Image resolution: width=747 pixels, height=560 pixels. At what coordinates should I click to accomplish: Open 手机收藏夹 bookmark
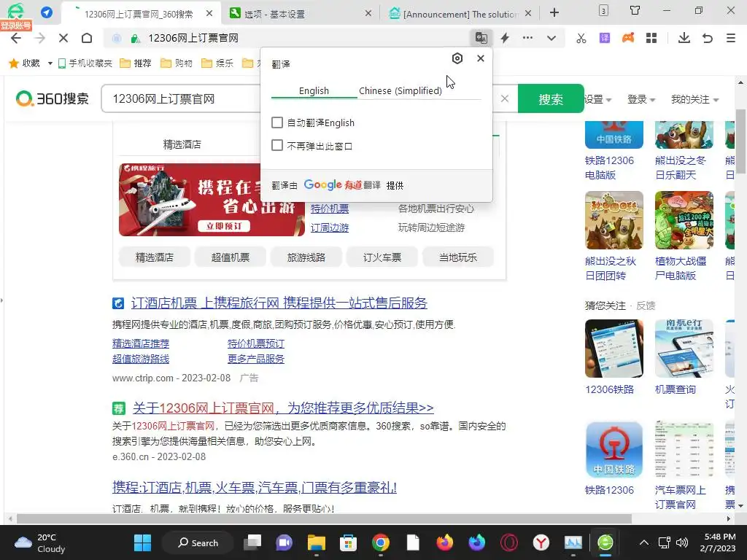(85, 63)
